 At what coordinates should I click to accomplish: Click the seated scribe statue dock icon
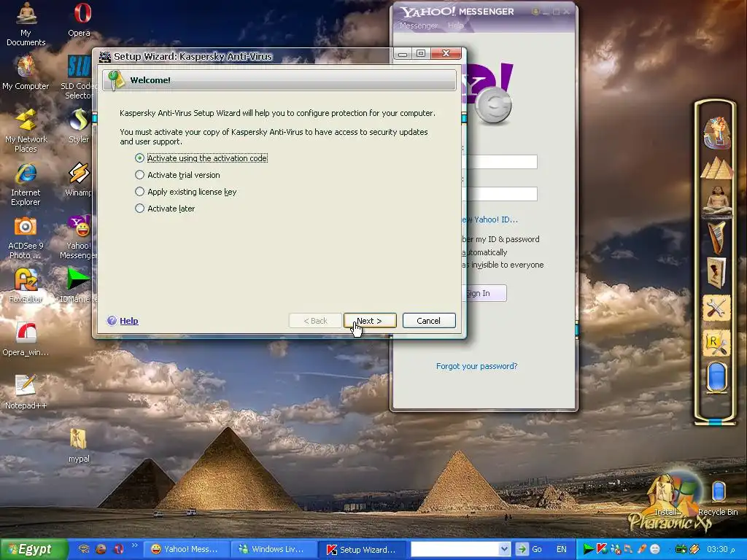click(x=716, y=201)
